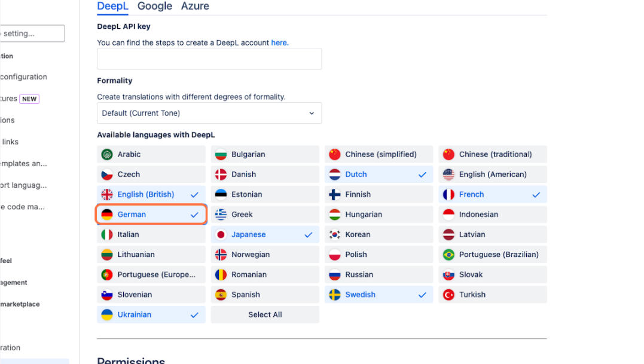
Task: Open the 'here' DeepL account link
Action: click(279, 42)
